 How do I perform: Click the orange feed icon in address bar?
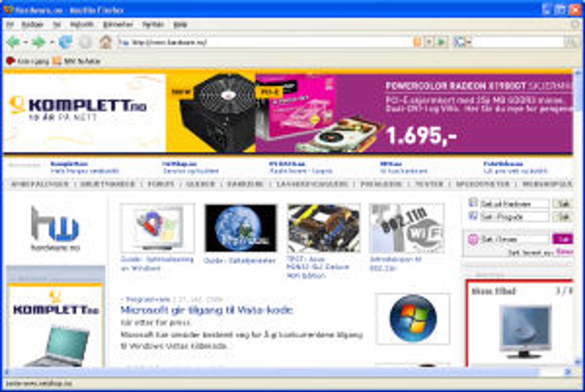[417, 42]
